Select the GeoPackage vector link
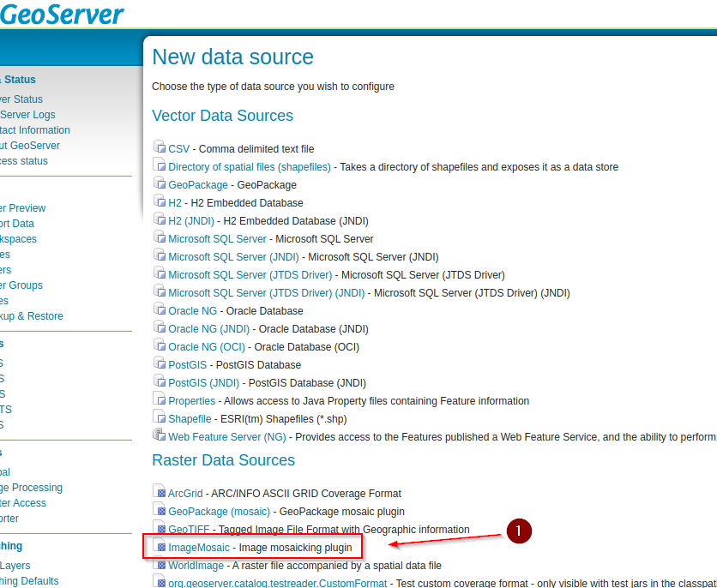This screenshot has width=717, height=588. coord(198,185)
